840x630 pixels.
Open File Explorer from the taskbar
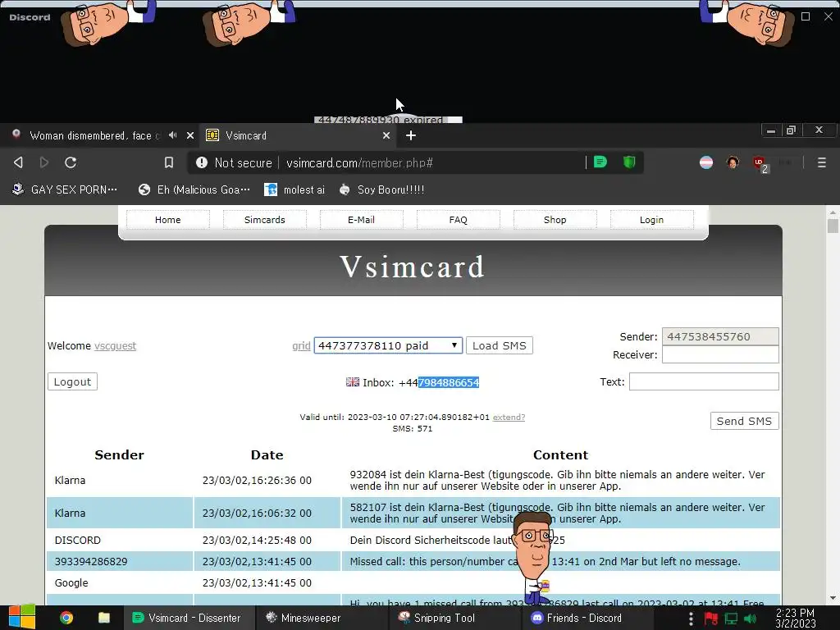104,618
